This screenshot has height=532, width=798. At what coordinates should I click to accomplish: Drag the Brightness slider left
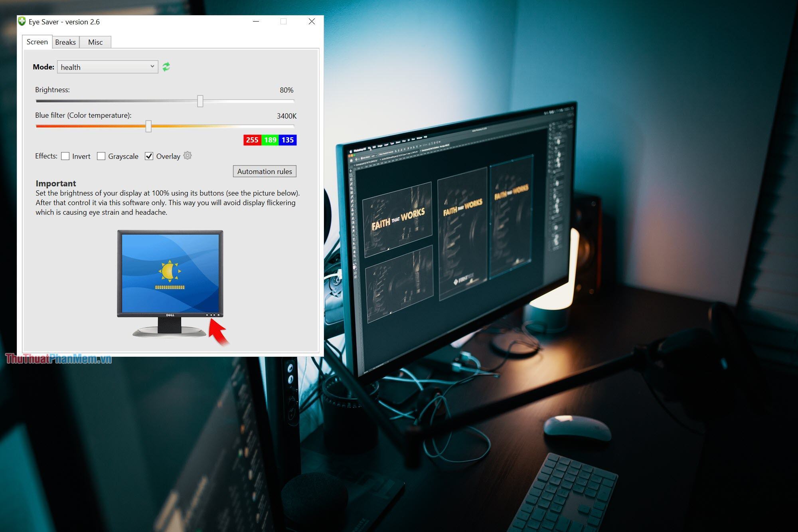tap(201, 101)
